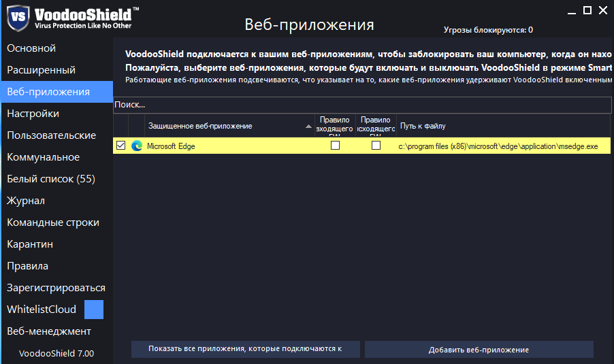Image resolution: width=614 pixels, height=364 pixels.
Task: Close the VoodooShield window
Action: pyautogui.click(x=603, y=10)
